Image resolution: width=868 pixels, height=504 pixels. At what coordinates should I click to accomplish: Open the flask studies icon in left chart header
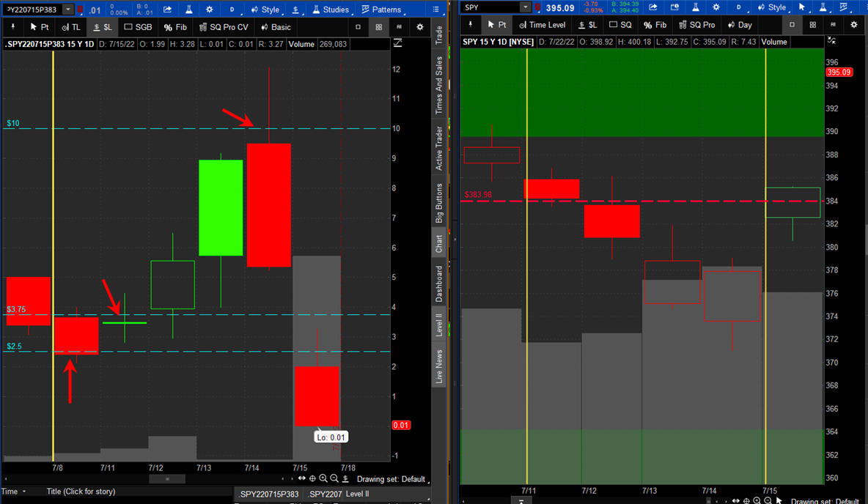(x=188, y=10)
